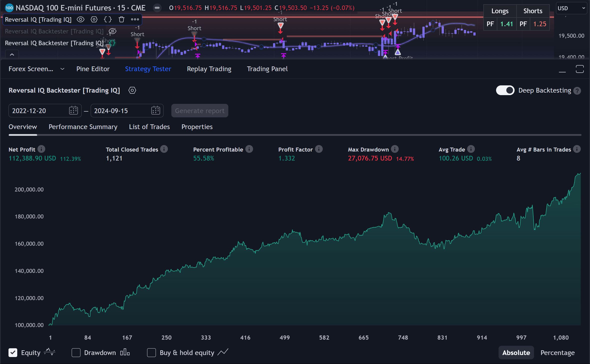Image resolution: width=590 pixels, height=364 pixels.
Task: Show info for Net Profit
Action: tap(41, 149)
